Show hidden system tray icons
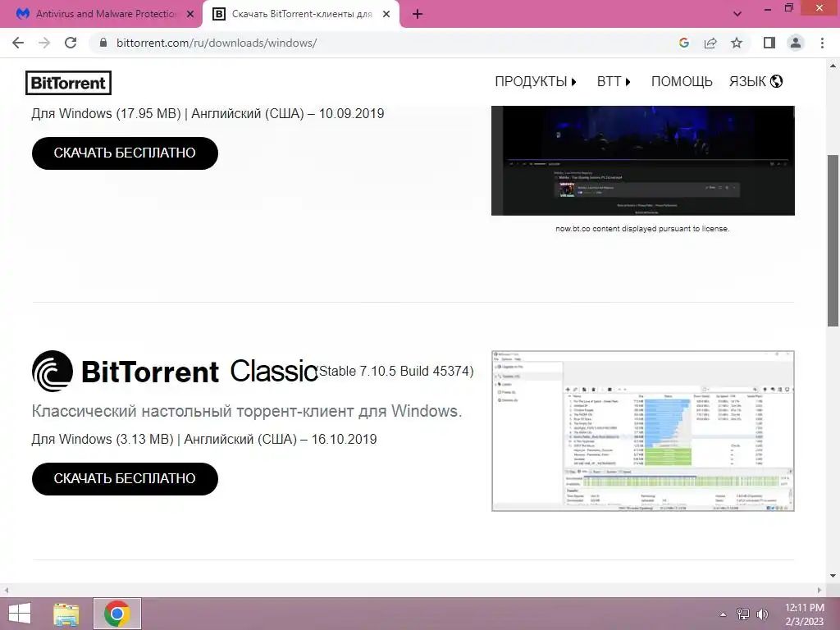Screen dimensions: 840x630 pyautogui.click(x=724, y=614)
